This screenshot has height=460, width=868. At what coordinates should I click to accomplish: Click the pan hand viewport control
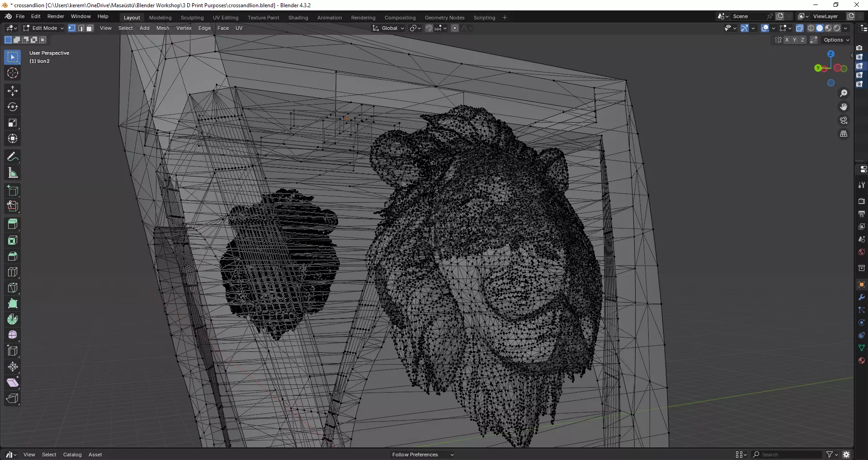(x=844, y=107)
